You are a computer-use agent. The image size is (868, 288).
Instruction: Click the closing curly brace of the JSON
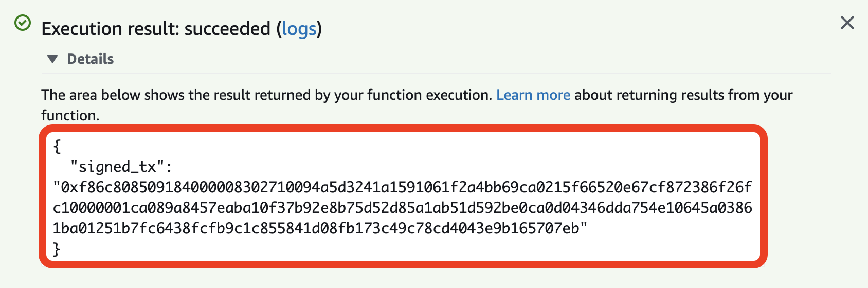(57, 249)
